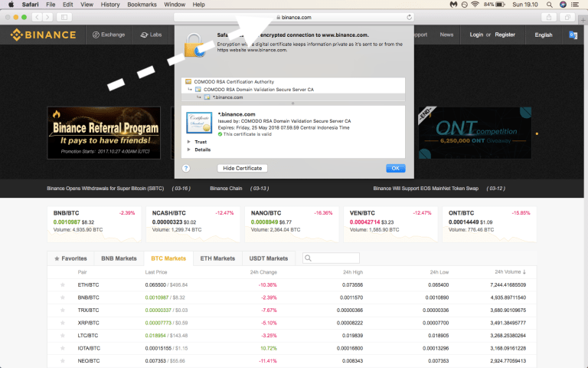The image size is (588, 368).
Task: Click the battery status icon
Action: 500,5
